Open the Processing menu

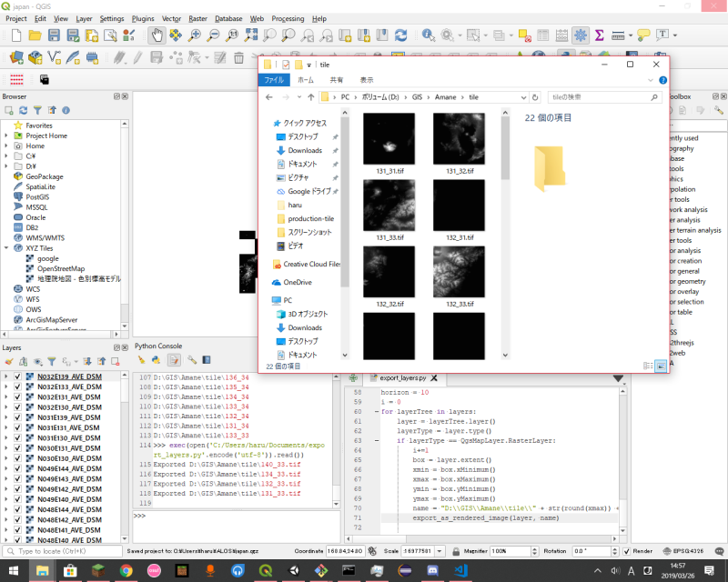click(288, 18)
